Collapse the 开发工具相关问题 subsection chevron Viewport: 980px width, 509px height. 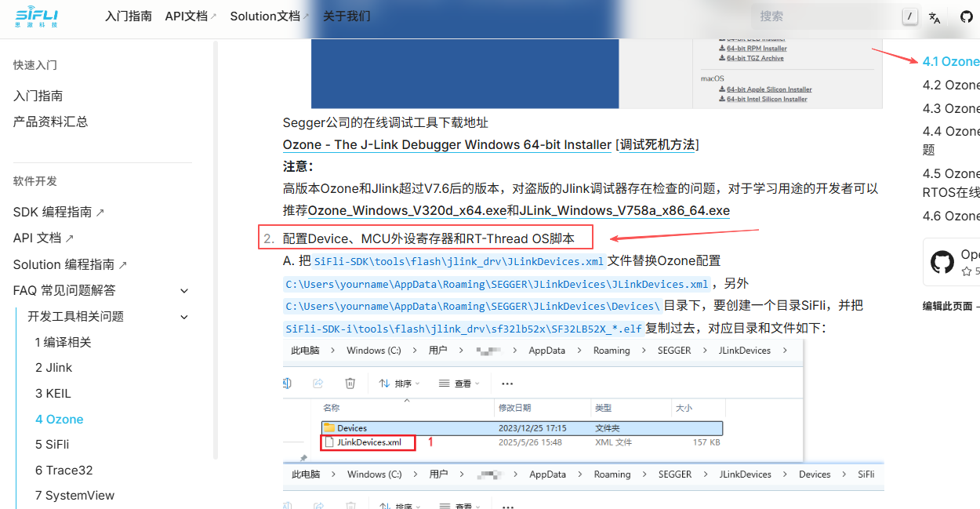coord(184,317)
